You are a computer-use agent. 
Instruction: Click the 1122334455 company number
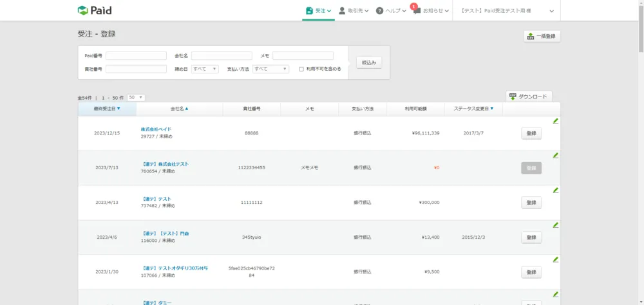tap(252, 168)
